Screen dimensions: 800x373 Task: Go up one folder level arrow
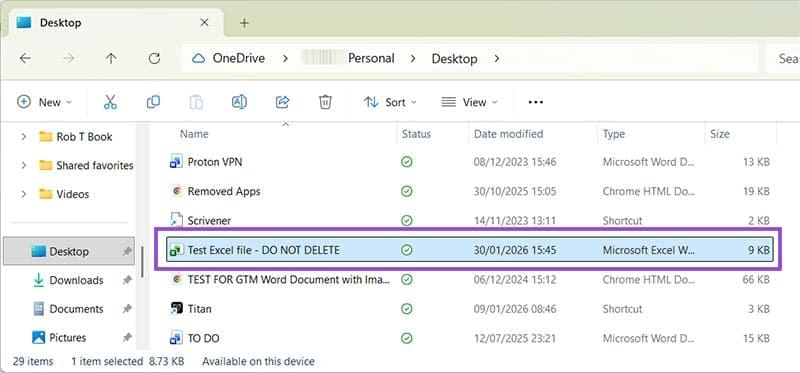(x=111, y=58)
